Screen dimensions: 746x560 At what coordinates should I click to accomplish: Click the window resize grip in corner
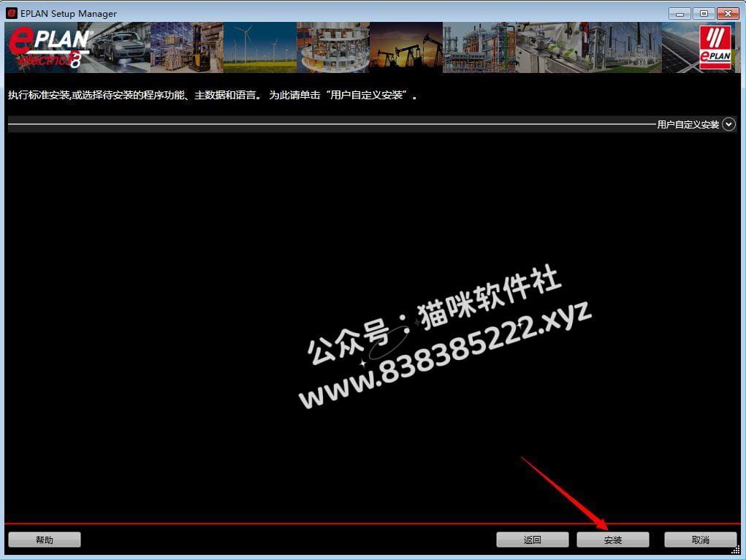736,550
